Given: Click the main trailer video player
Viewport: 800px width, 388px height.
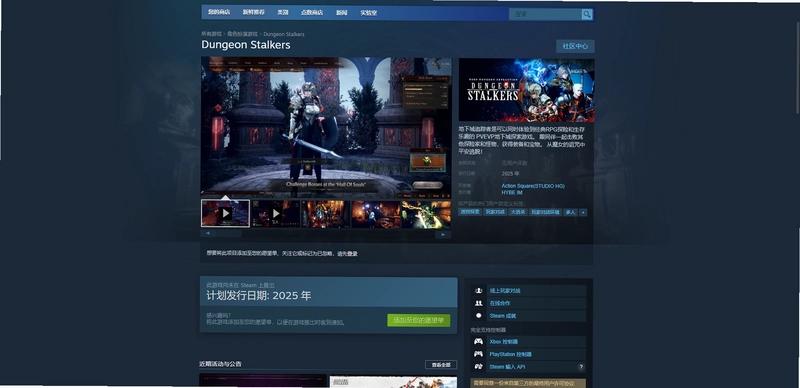Looking at the screenshot, I should coord(326,127).
